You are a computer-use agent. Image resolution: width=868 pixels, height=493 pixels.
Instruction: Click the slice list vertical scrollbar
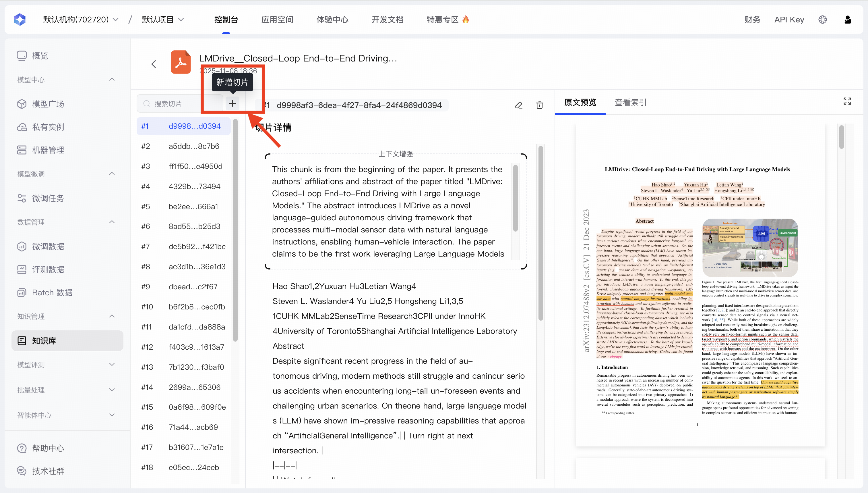(x=235, y=230)
